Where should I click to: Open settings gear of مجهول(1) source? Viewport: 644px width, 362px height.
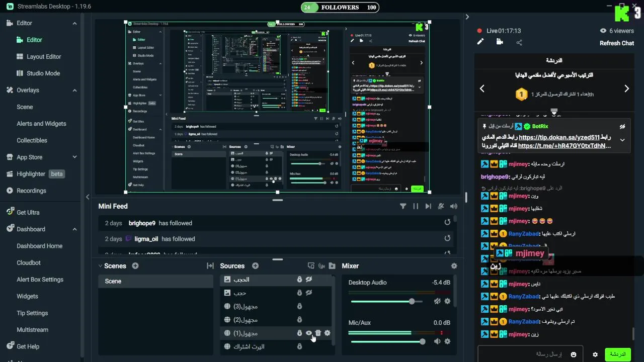click(x=328, y=333)
